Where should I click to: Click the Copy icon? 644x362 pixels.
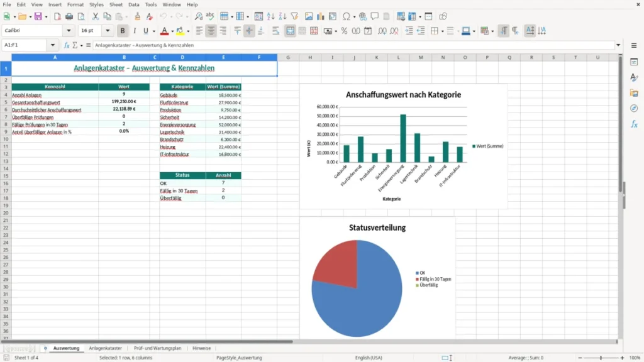click(x=107, y=16)
